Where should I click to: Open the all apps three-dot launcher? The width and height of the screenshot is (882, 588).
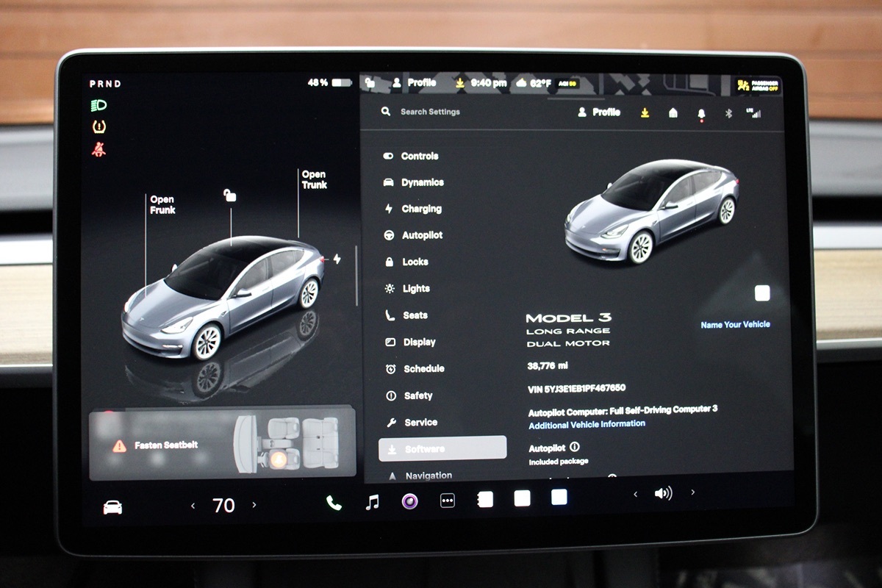click(x=447, y=501)
